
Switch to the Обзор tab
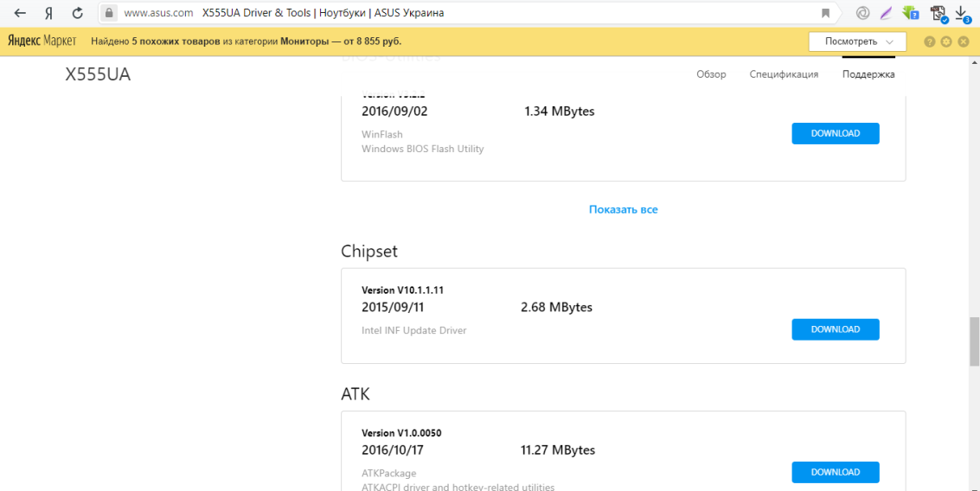tap(711, 74)
